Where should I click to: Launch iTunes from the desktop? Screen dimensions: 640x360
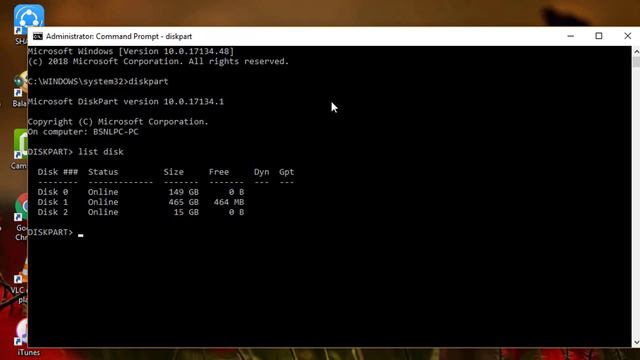27,338
